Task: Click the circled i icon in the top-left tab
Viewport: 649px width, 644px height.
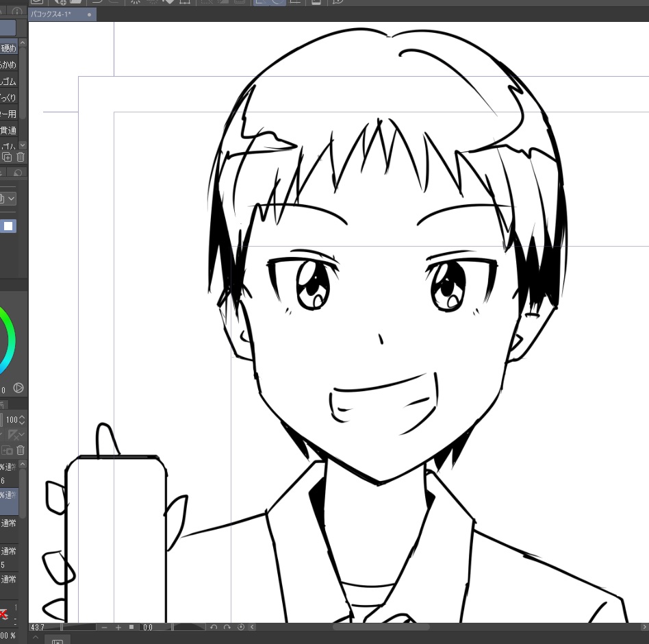Action: pyautogui.click(x=17, y=11)
